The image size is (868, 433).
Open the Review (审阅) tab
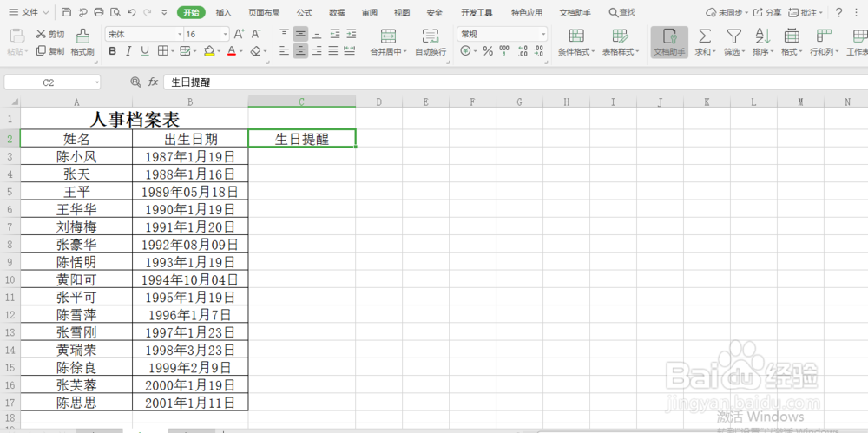(x=370, y=13)
